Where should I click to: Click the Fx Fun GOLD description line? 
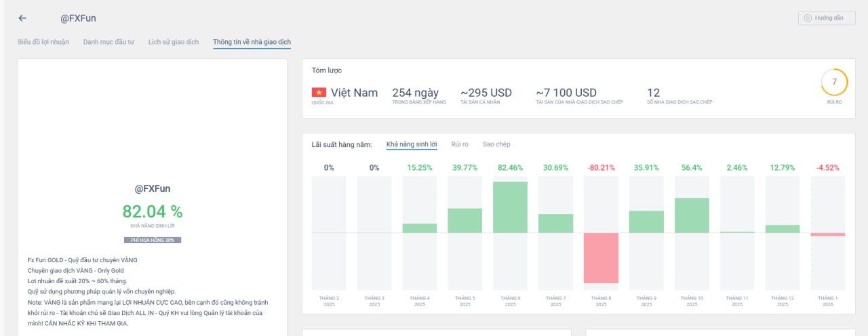pos(82,260)
